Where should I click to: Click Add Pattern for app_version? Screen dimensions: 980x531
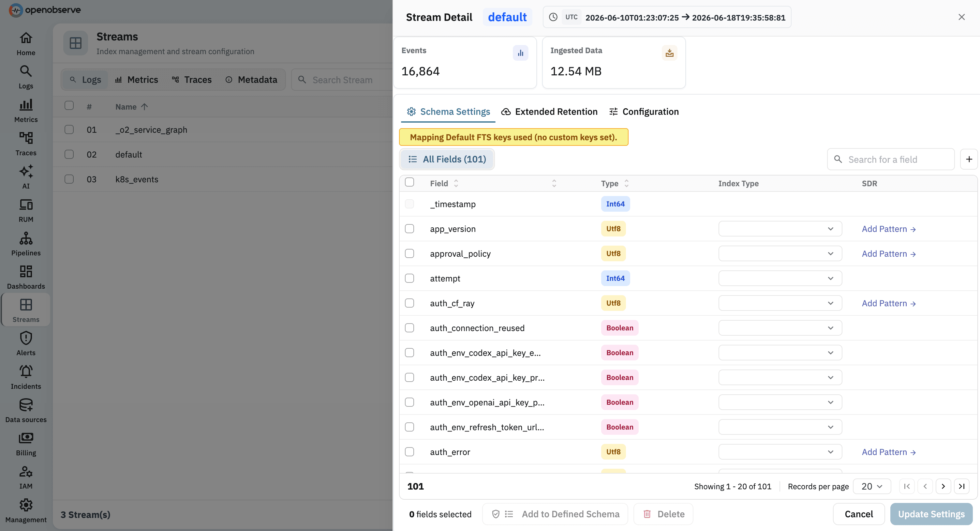click(889, 229)
